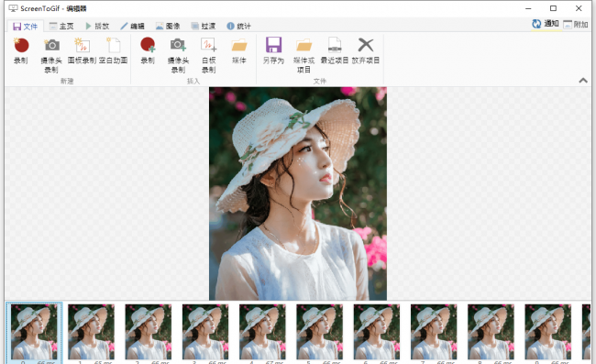Open the 主页 (Home) tab

tap(61, 27)
